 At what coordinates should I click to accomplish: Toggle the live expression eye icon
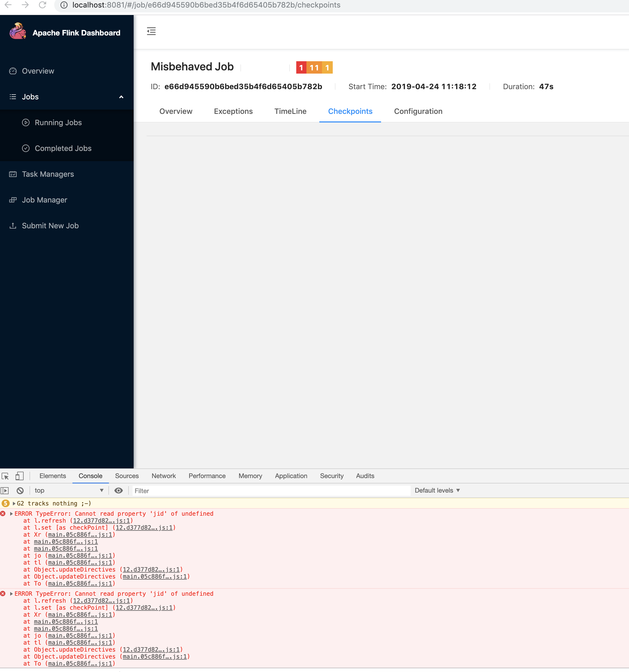(x=119, y=490)
